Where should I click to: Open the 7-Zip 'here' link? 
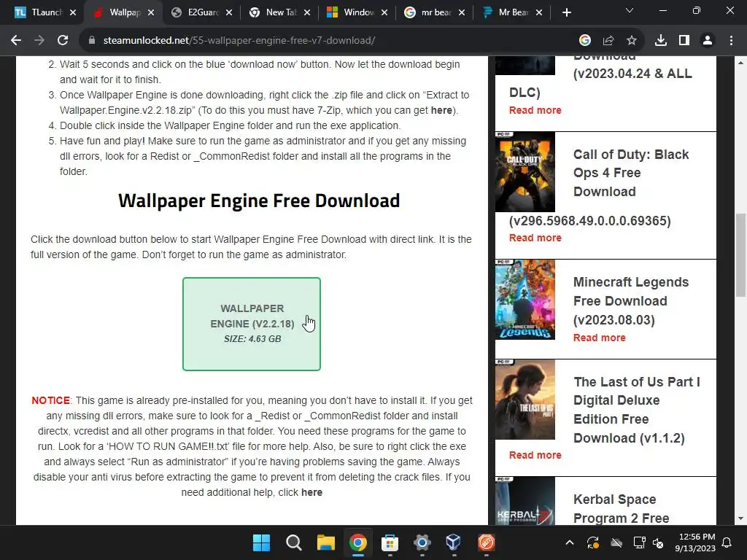point(441,111)
